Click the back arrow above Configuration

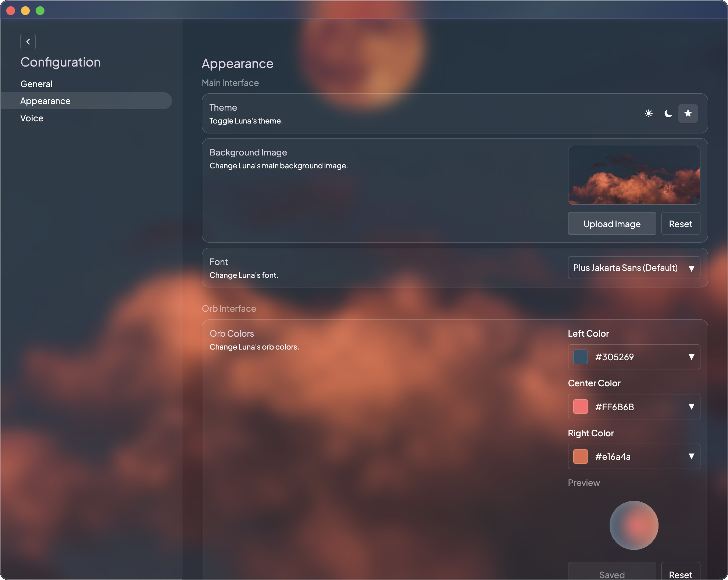pyautogui.click(x=28, y=42)
